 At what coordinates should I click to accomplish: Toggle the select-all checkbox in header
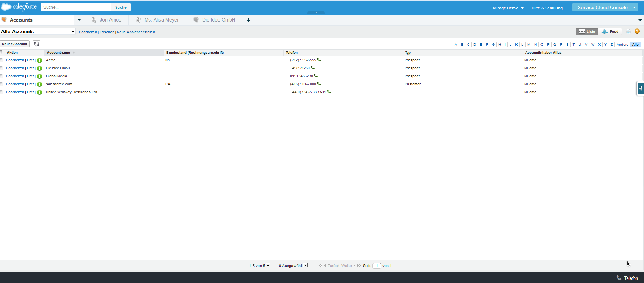[1, 52]
